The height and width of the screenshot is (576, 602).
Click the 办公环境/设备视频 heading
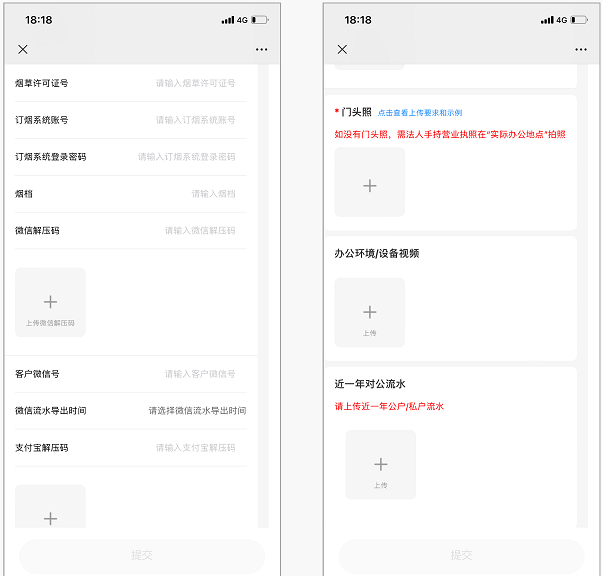(377, 253)
